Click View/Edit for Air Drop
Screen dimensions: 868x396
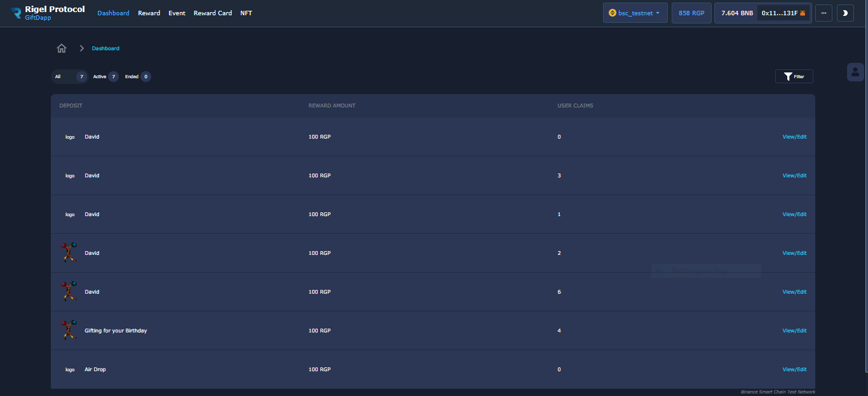click(794, 369)
